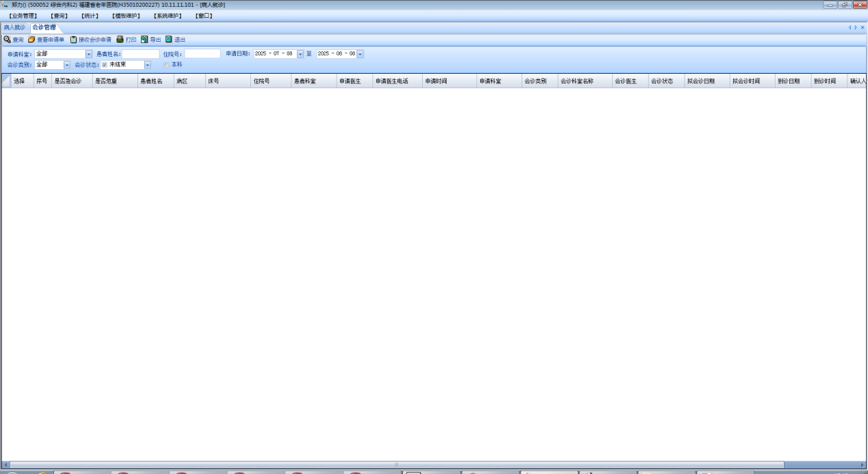Click the 是否危重 column header

(115, 81)
